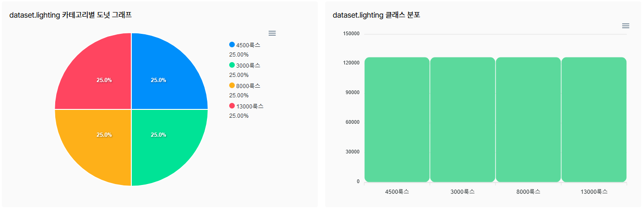Toggle the 3000룩스 legend marker
Screen dimensions: 644x210
(x=232, y=65)
